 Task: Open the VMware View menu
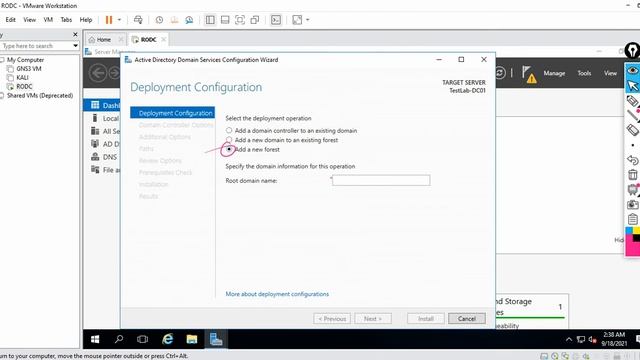point(29,20)
